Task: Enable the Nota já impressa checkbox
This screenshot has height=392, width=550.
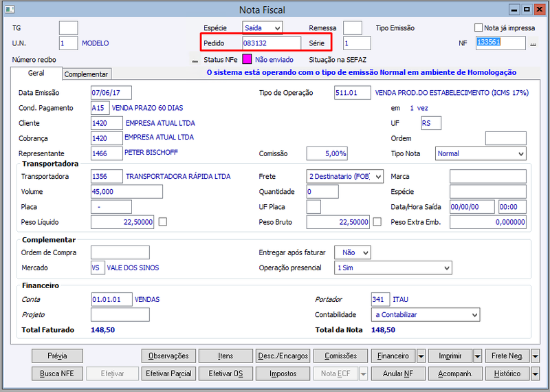Action: (478, 28)
